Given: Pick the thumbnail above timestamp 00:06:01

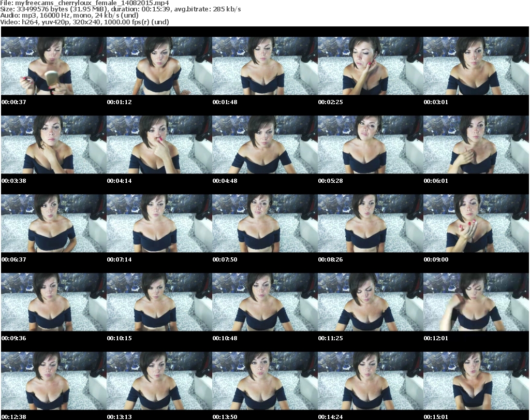Looking at the screenshot, I should 476,144.
